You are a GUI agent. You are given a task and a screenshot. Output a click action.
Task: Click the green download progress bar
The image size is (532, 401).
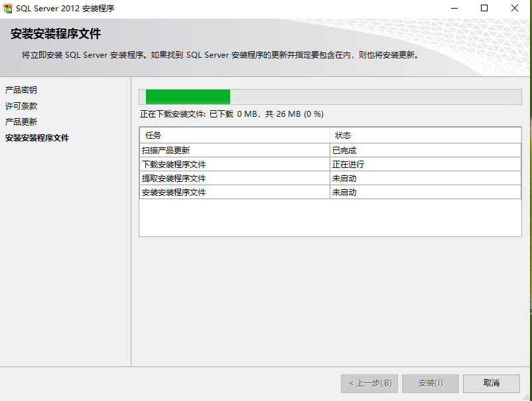point(330,97)
